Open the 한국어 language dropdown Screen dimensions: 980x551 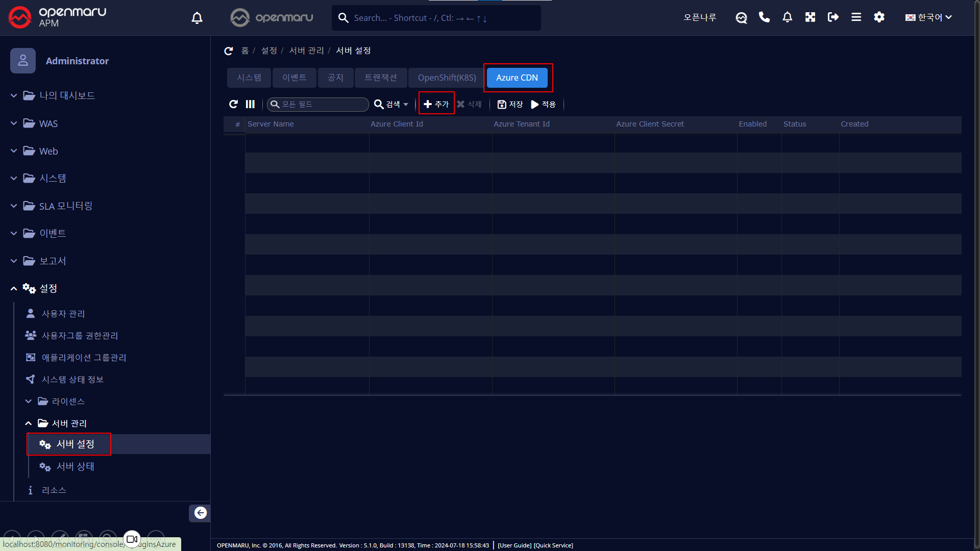click(928, 17)
